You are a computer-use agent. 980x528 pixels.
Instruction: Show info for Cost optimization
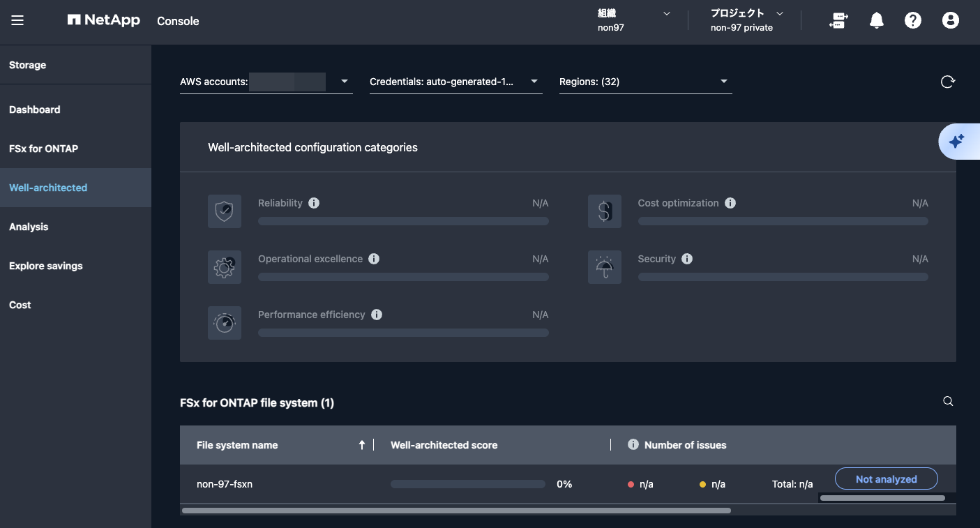[x=730, y=203]
